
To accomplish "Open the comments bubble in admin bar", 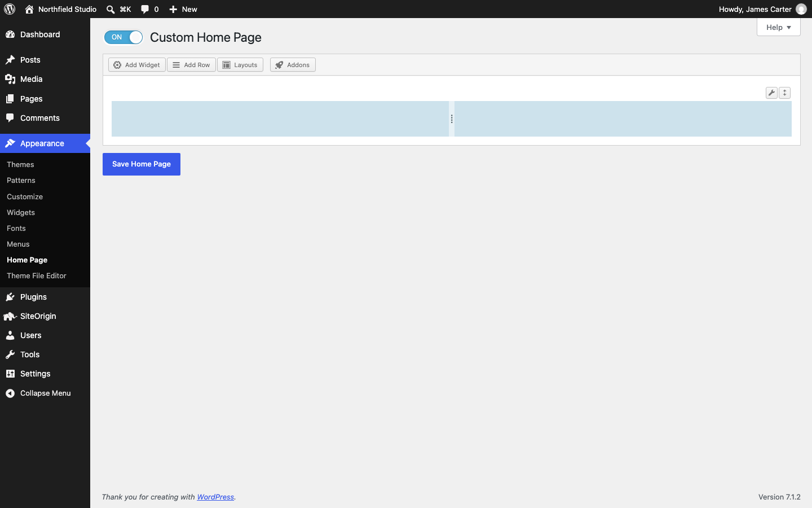I will coord(149,9).
